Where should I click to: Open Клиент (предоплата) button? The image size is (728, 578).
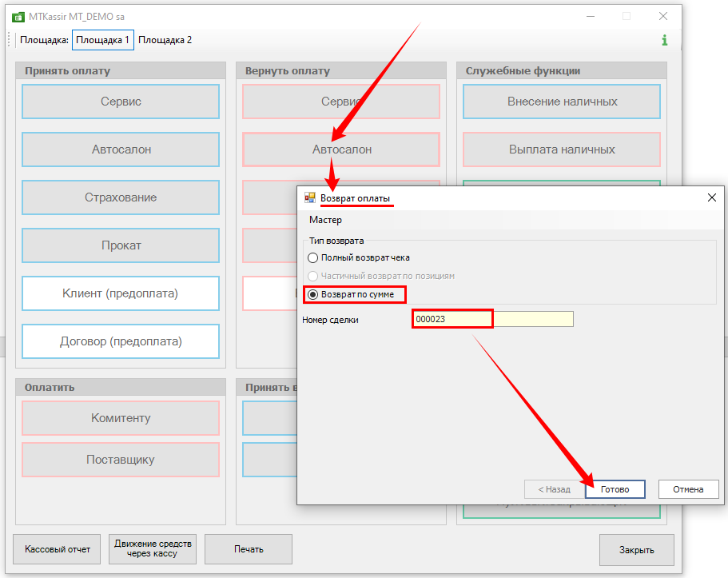pyautogui.click(x=121, y=293)
